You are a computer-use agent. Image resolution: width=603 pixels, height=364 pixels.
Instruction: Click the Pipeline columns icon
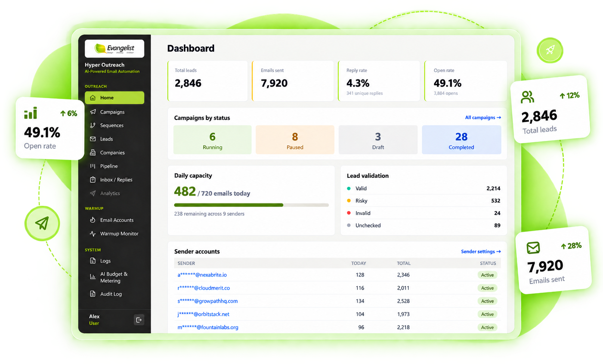[x=93, y=166]
